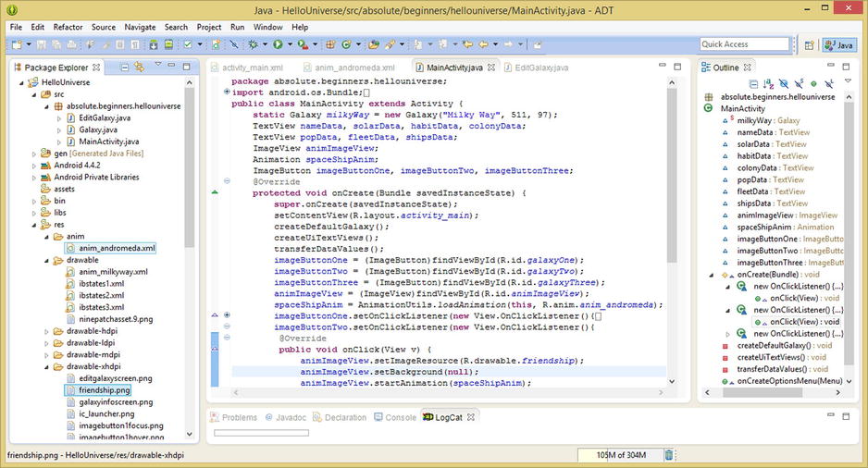Toggle Link with Editor in Package Explorer
The width and height of the screenshot is (868, 468).
(138, 67)
